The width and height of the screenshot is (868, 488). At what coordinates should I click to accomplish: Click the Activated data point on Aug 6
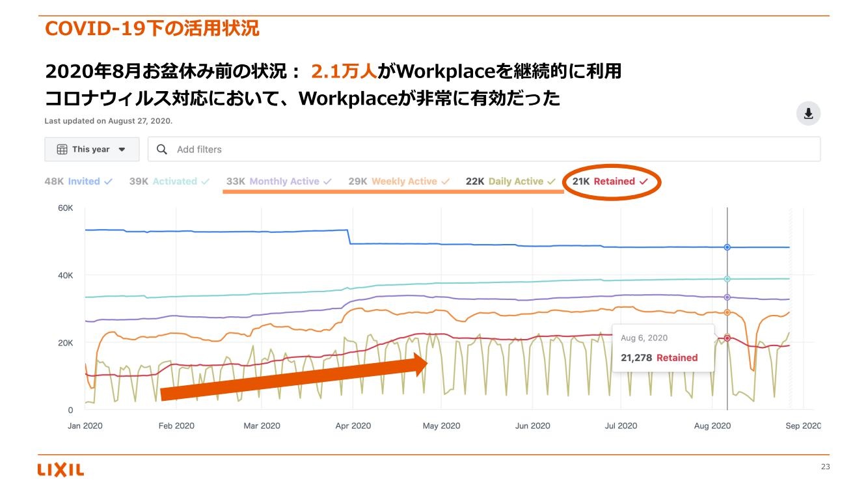(x=727, y=279)
